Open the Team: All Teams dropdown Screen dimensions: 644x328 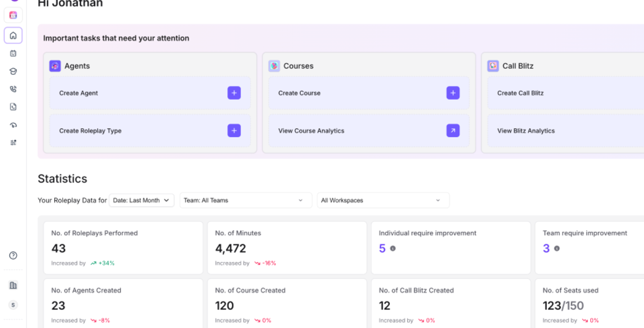(245, 200)
